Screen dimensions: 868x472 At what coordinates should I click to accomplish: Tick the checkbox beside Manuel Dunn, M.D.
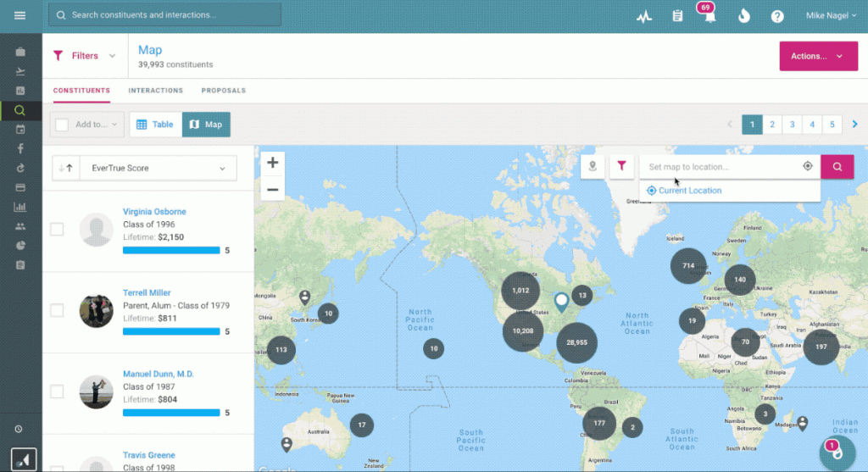[x=57, y=391]
